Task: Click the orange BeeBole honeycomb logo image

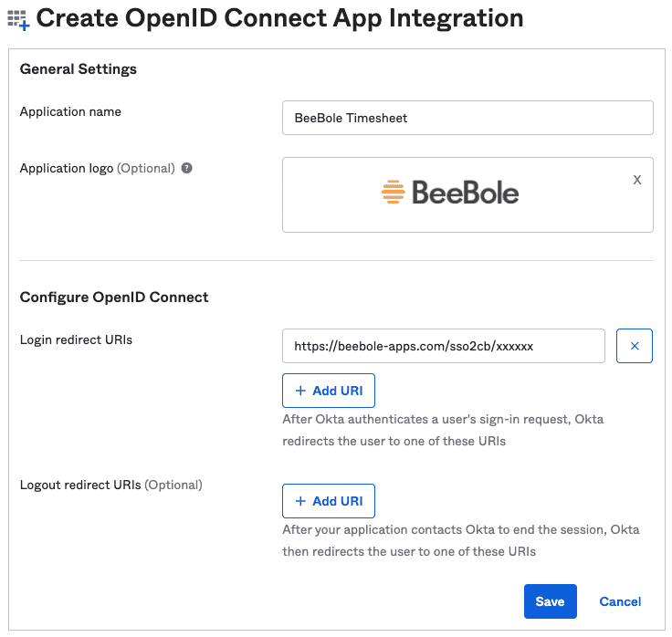Action: [x=394, y=192]
